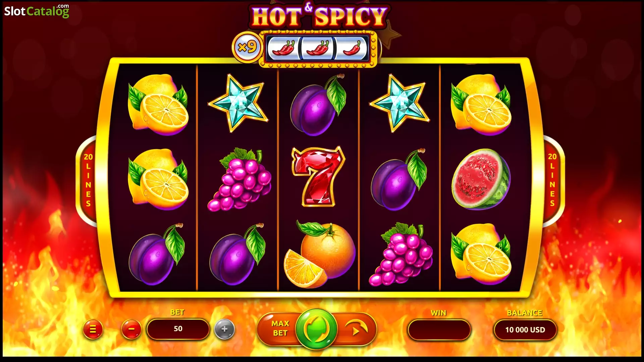The height and width of the screenshot is (362, 644).
Task: Click the MAX BET button
Action: point(279,328)
